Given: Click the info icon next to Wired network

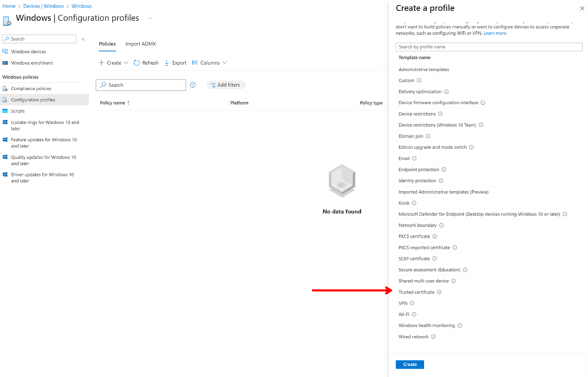Looking at the screenshot, I should coord(433,337).
